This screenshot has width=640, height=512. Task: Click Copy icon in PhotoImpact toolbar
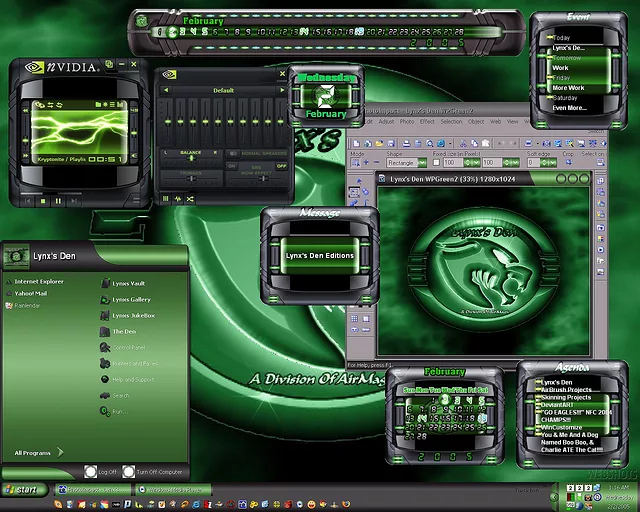[474, 143]
